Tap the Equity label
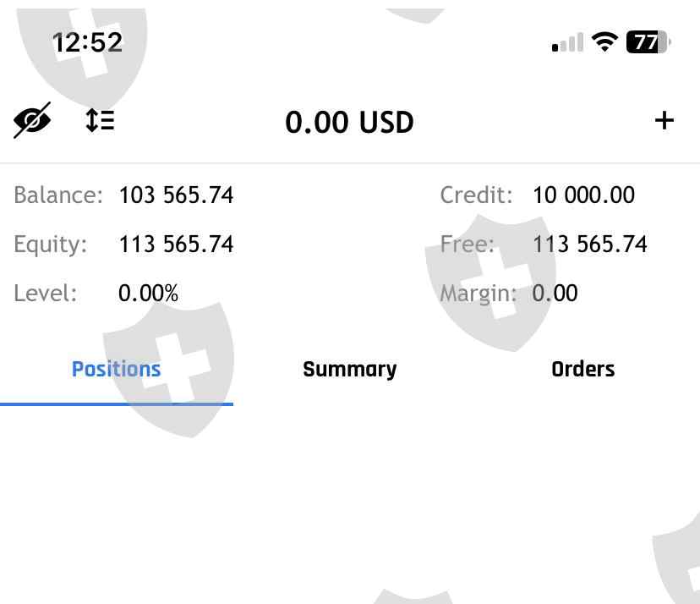The width and height of the screenshot is (700, 604). click(50, 244)
